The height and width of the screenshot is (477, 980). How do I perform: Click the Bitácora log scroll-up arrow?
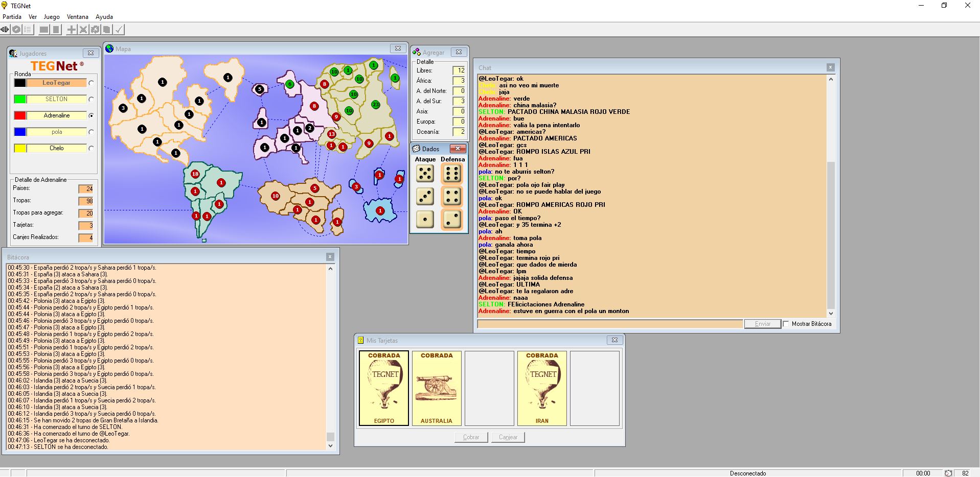point(330,269)
